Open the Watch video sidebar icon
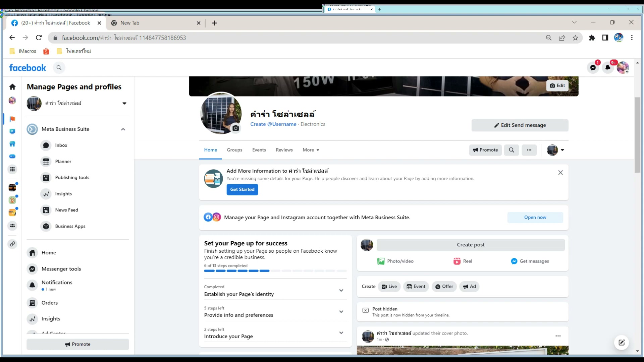Image resolution: width=644 pixels, height=362 pixels. [12, 131]
